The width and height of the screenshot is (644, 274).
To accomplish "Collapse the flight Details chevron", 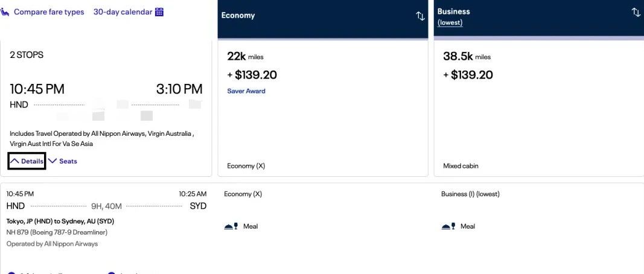I will (x=27, y=161).
